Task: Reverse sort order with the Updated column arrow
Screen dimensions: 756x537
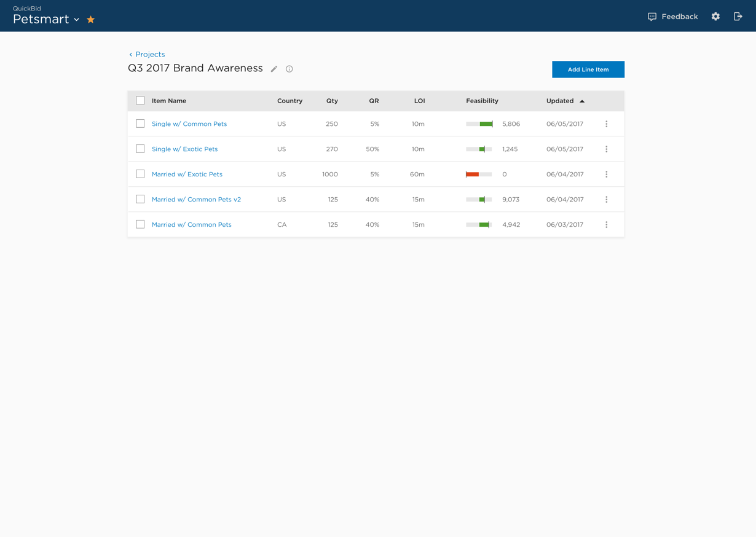Action: 581,100
